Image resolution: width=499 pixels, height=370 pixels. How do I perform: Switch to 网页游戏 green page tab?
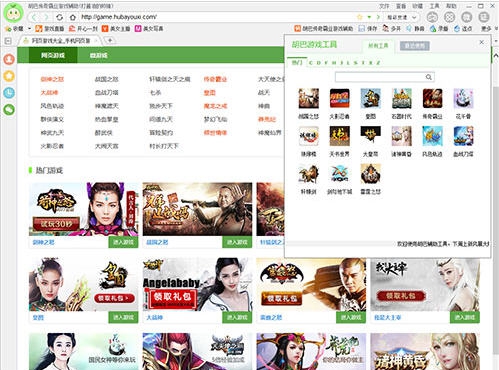pos(53,55)
